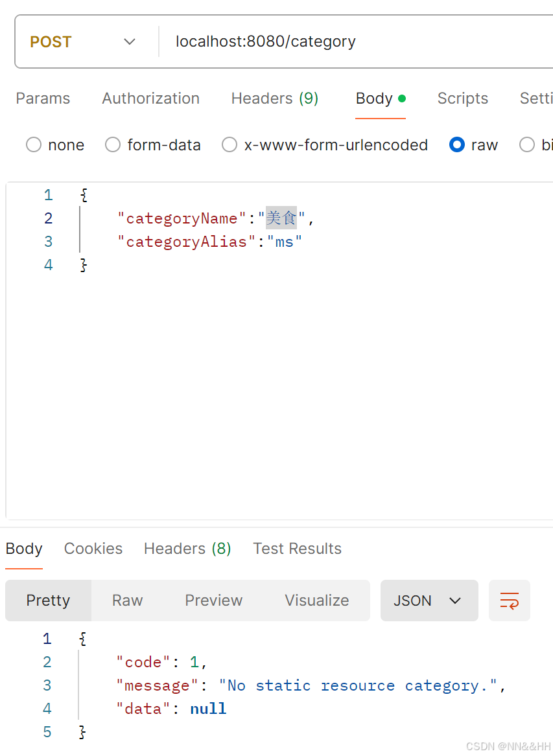Open the JSON response format dropdown
The height and width of the screenshot is (756, 553).
[x=429, y=601]
